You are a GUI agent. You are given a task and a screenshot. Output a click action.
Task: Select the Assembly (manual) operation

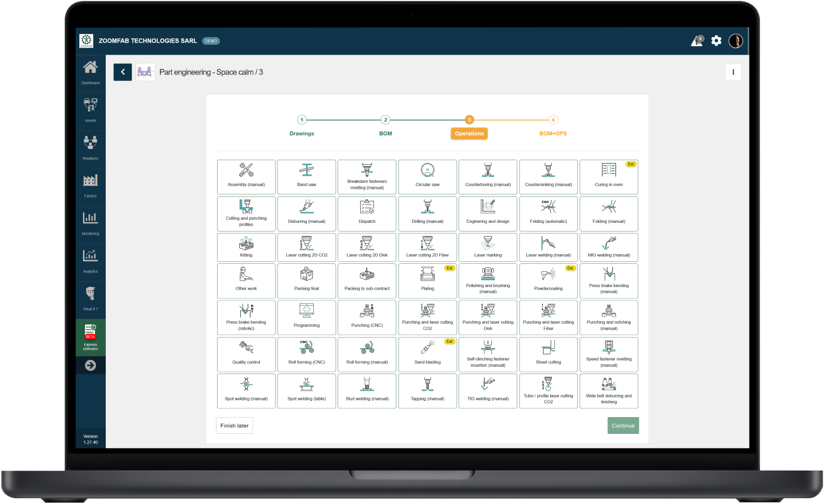(x=246, y=177)
